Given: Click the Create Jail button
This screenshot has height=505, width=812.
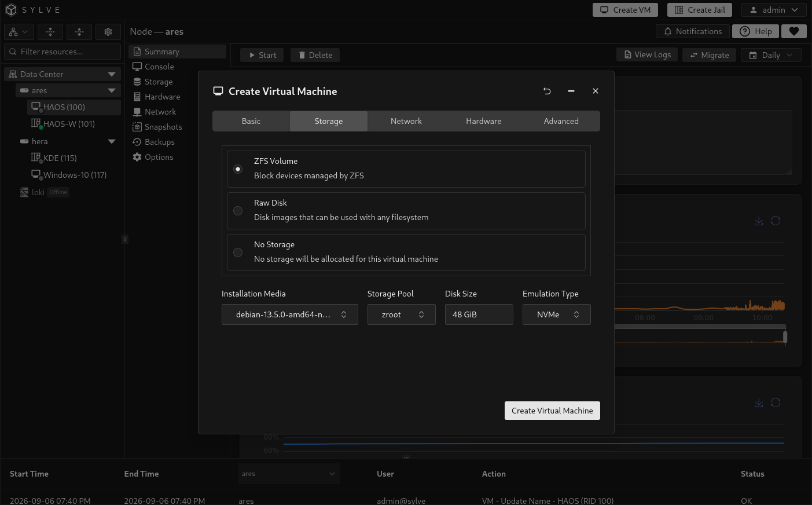Looking at the screenshot, I should tap(700, 10).
